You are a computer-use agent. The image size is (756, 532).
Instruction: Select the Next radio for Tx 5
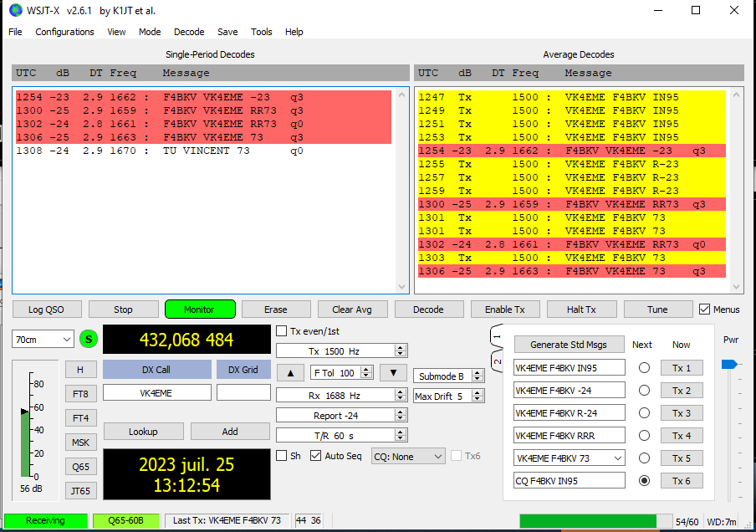pos(644,458)
